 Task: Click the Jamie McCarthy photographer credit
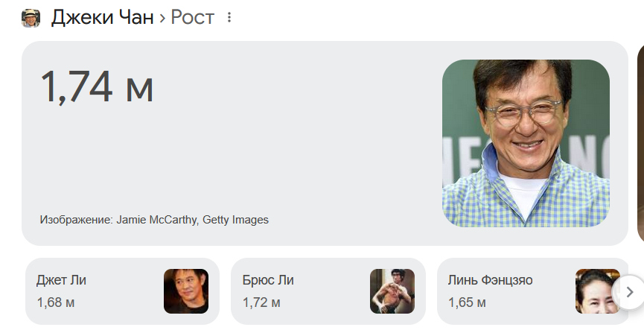(x=156, y=220)
